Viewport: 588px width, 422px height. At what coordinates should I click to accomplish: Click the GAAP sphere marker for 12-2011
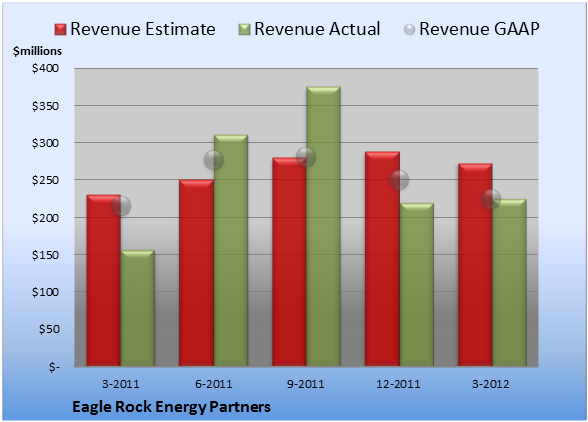click(399, 180)
